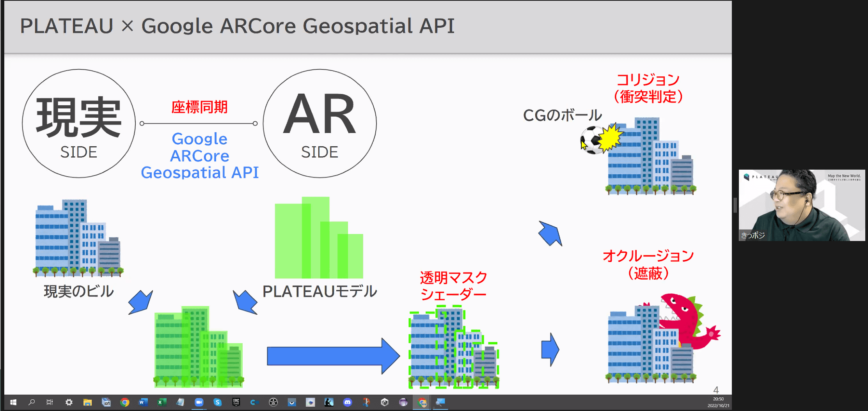Open Microsoft Excel from the taskbar
The height and width of the screenshot is (411, 868).
[162, 402]
